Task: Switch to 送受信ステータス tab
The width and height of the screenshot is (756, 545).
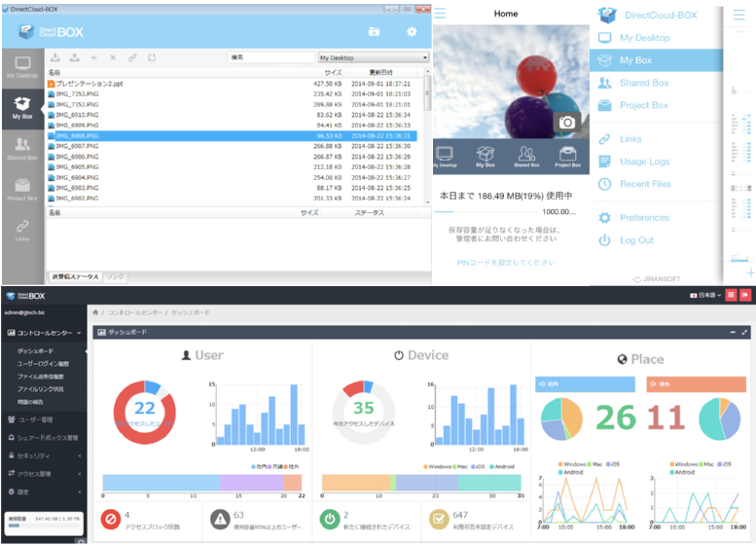Action: 75,276
